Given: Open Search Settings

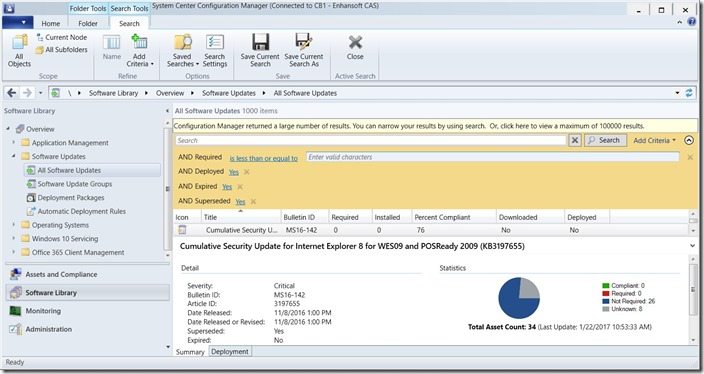Looking at the screenshot, I should point(215,51).
